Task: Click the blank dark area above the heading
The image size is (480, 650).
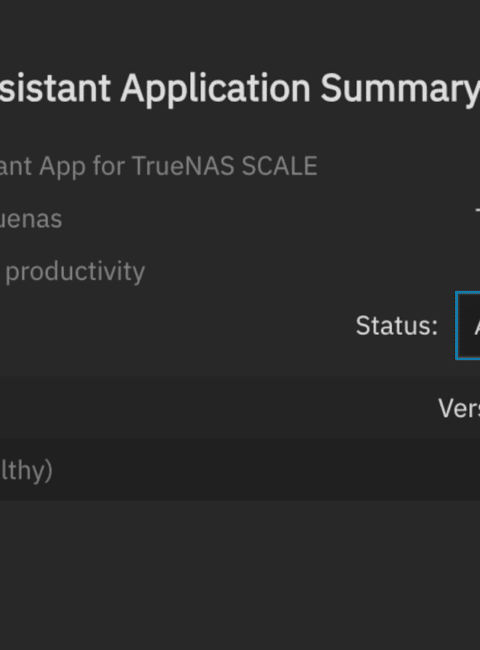Action: 240,31
